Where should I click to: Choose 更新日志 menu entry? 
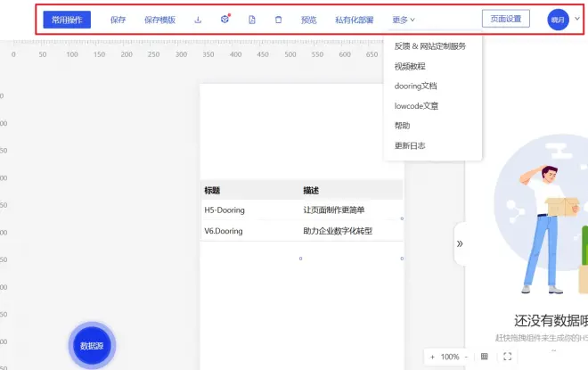click(410, 145)
